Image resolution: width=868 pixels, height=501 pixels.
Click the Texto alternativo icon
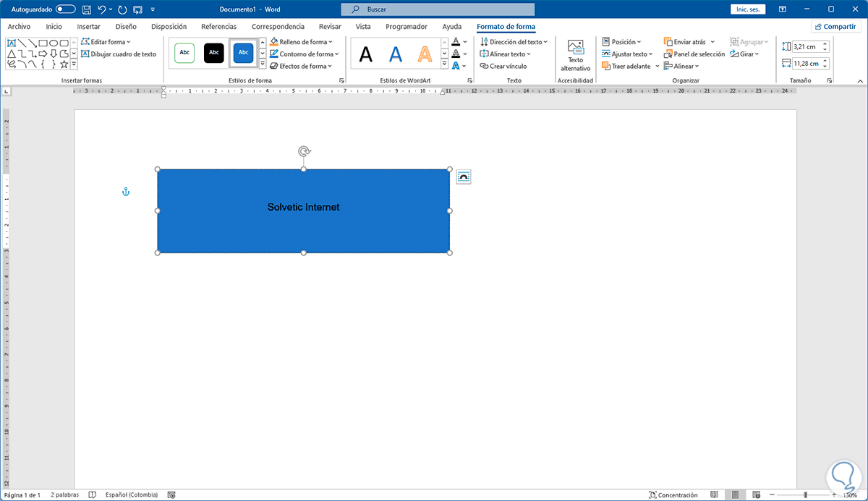pyautogui.click(x=576, y=48)
